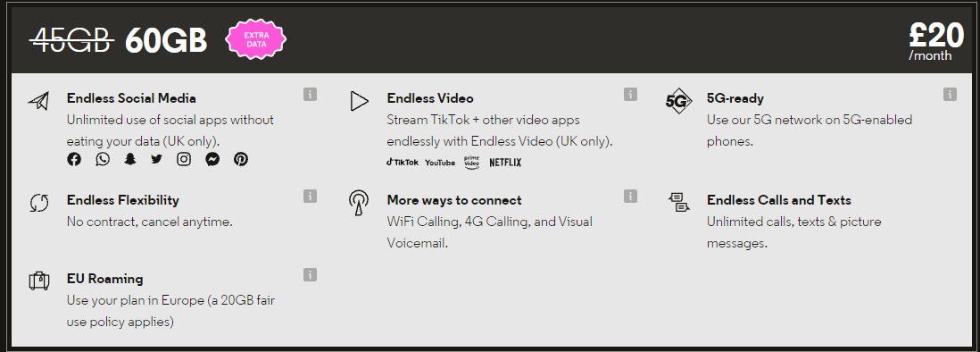The width and height of the screenshot is (980, 352).
Task: Click the Snapchat ghost icon
Action: (x=129, y=159)
